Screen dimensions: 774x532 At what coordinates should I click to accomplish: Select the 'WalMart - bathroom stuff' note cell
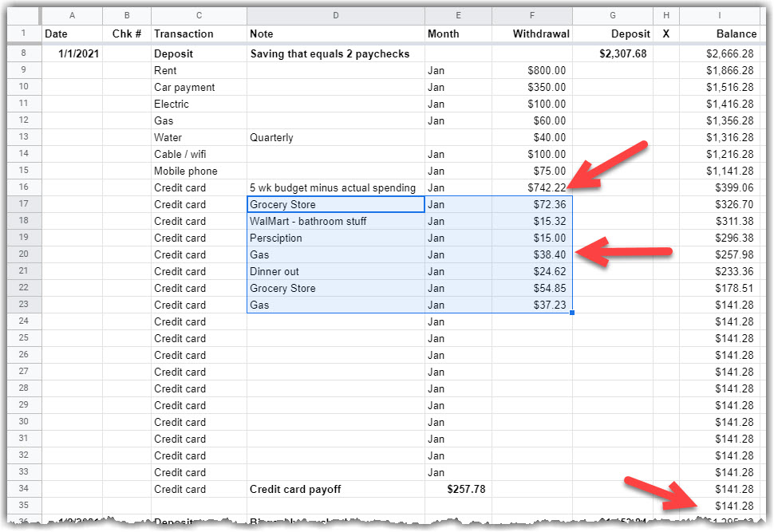point(335,221)
